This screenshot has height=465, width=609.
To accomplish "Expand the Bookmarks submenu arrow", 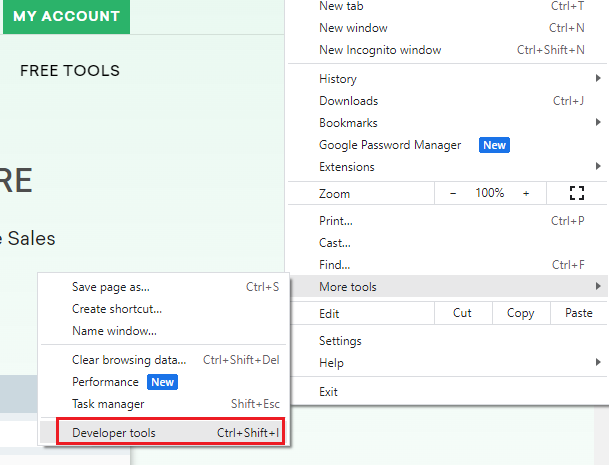I will click(598, 122).
